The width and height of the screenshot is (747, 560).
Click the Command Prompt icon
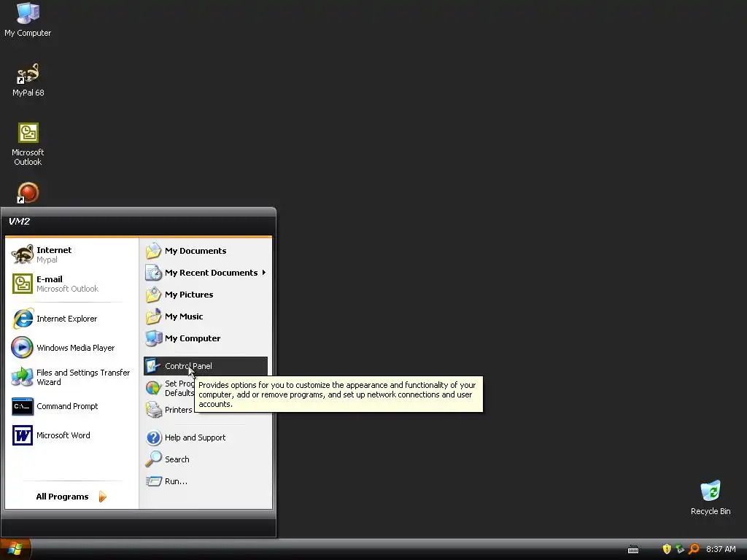23,406
